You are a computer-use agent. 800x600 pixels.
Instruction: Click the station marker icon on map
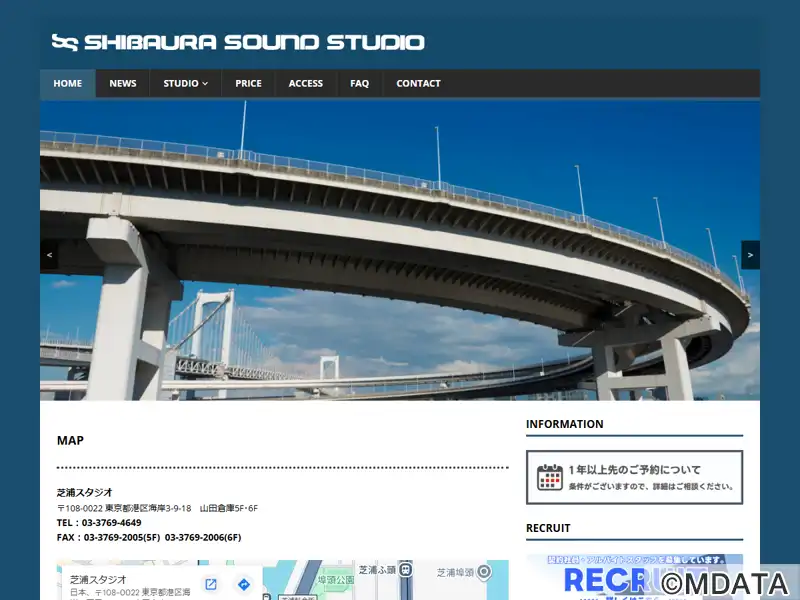[405, 570]
